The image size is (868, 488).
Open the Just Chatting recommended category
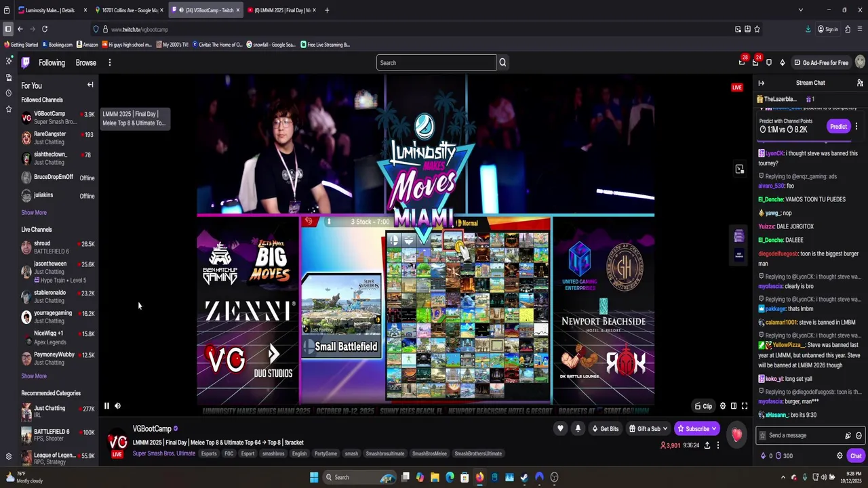click(58, 412)
